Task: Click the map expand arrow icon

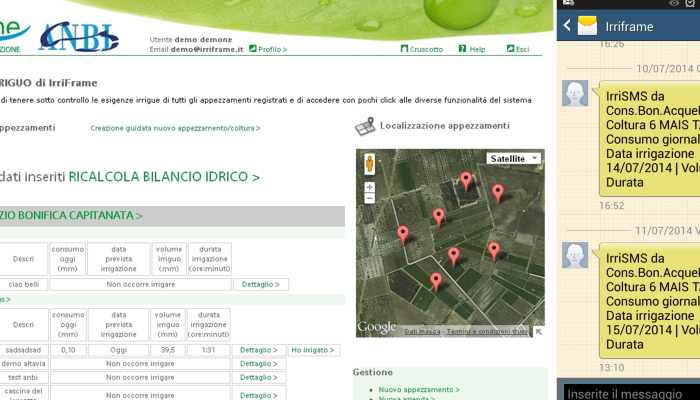Action: point(539,332)
